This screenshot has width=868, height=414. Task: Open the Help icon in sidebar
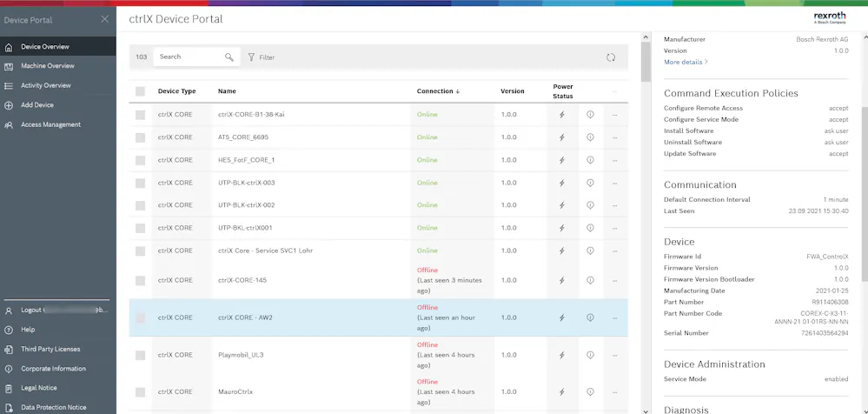click(x=9, y=330)
